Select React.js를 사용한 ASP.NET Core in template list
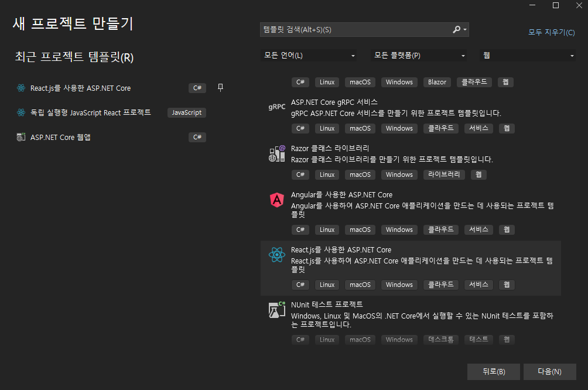Screen dimensions: 588x390 tap(411, 268)
